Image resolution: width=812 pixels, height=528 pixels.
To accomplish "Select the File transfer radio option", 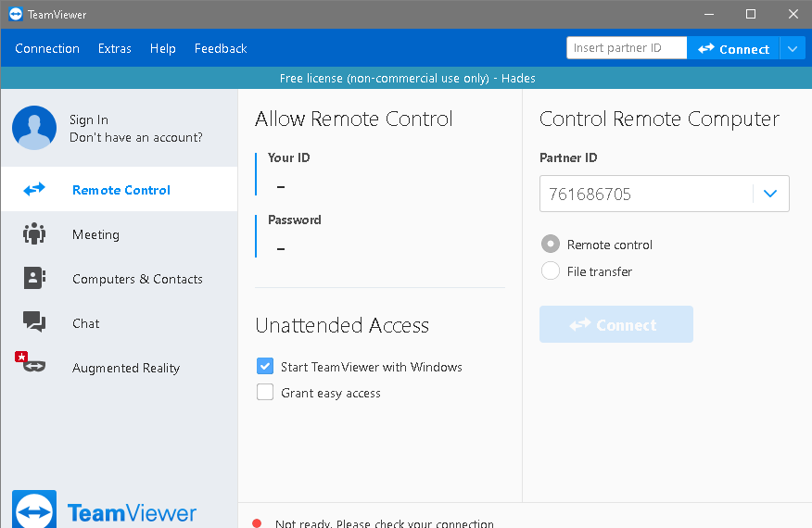I will tap(551, 270).
